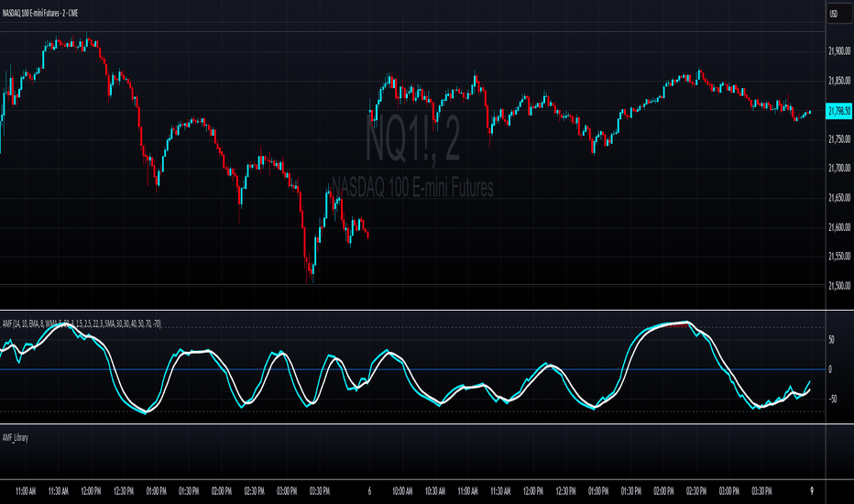854x504 pixels.
Task: Open the USD currency selector
Action: 839,14
